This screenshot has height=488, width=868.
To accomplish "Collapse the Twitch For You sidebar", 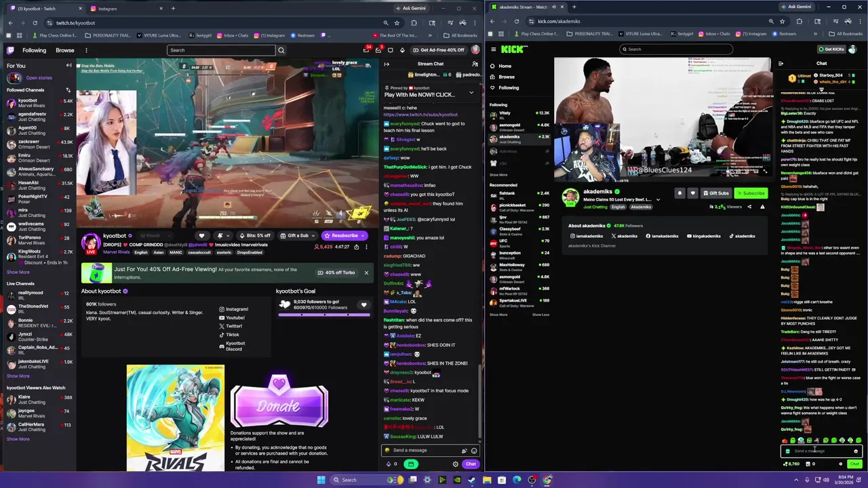I will [68, 66].
